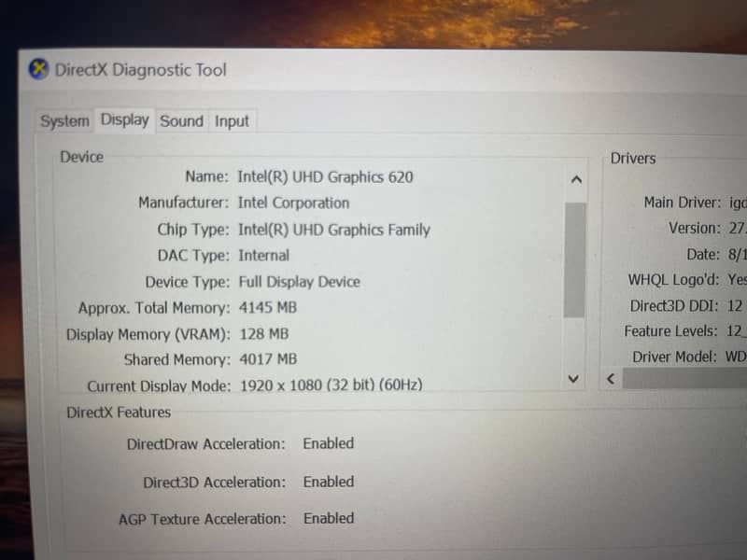This screenshot has height=560, width=747.
Task: Click the 128 MB Display Memory value
Action: point(263,333)
